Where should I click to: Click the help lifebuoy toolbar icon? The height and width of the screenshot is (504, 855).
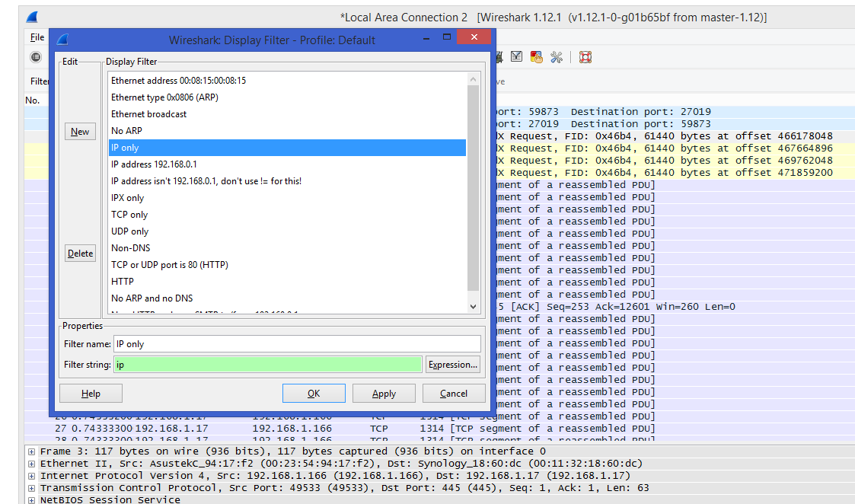click(x=585, y=57)
